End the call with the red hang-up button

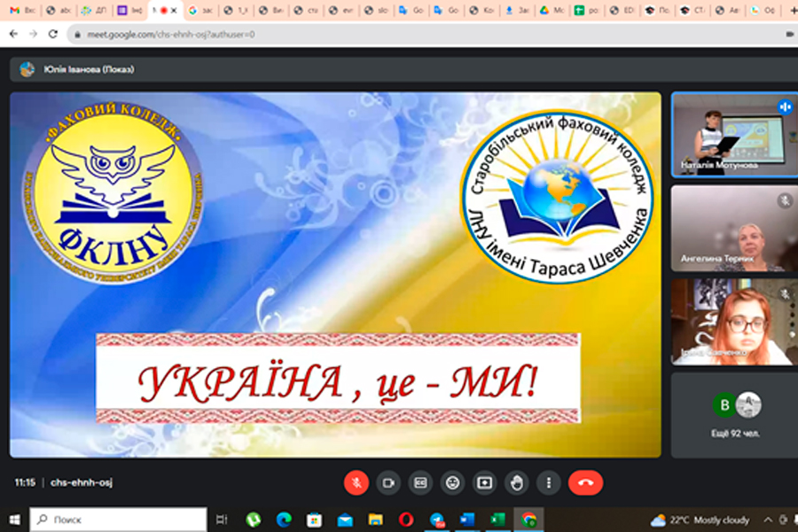click(x=586, y=482)
